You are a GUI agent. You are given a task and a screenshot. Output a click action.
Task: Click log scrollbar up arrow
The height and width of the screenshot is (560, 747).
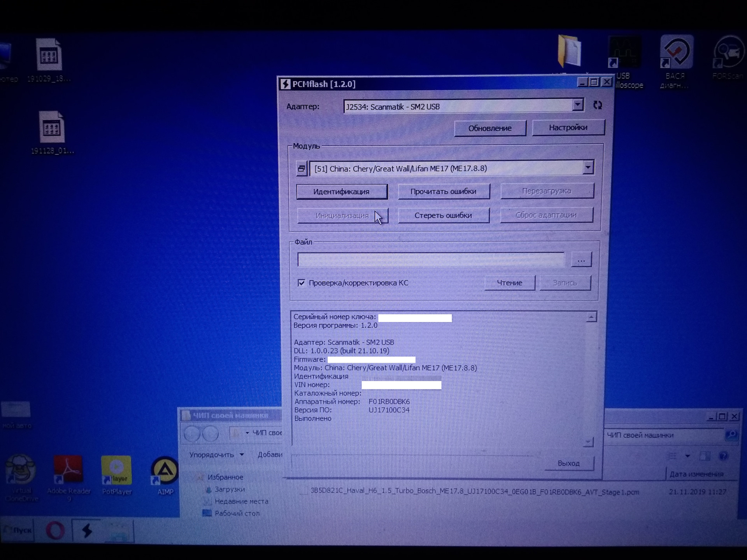pos(591,317)
